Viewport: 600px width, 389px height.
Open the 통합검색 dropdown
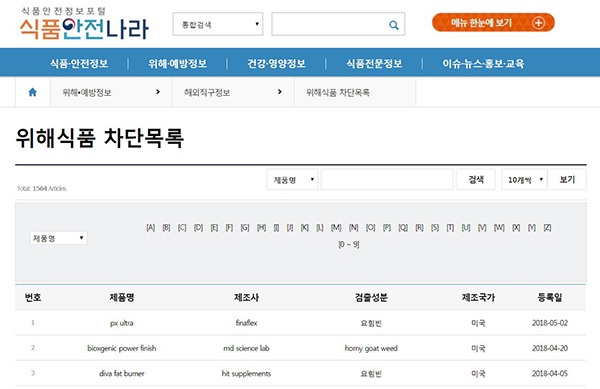tap(218, 24)
